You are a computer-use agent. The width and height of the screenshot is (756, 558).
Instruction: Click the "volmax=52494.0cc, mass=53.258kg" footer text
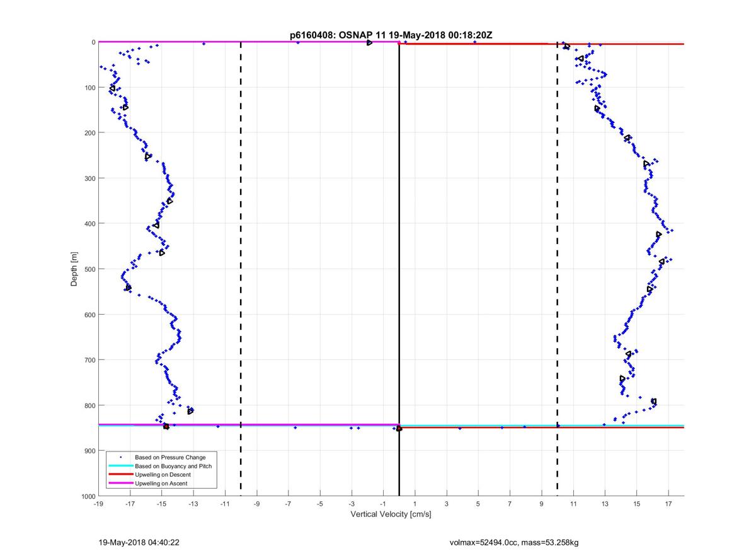[513, 542]
